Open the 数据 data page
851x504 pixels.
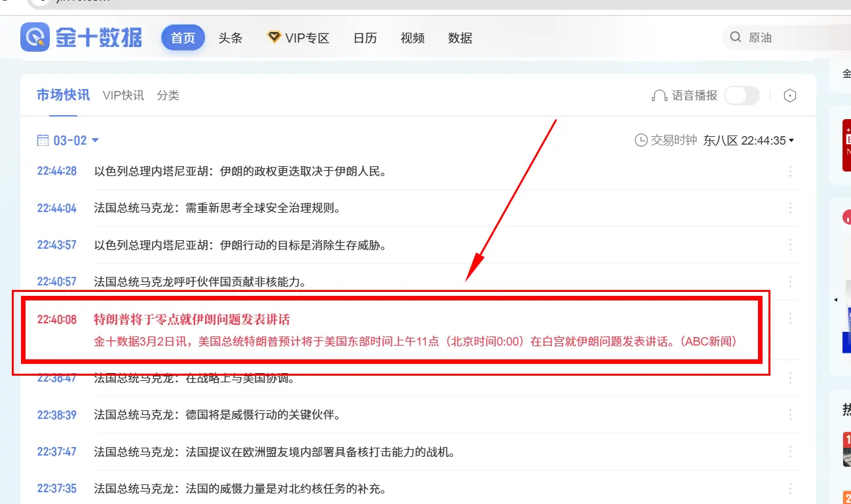[x=460, y=38]
